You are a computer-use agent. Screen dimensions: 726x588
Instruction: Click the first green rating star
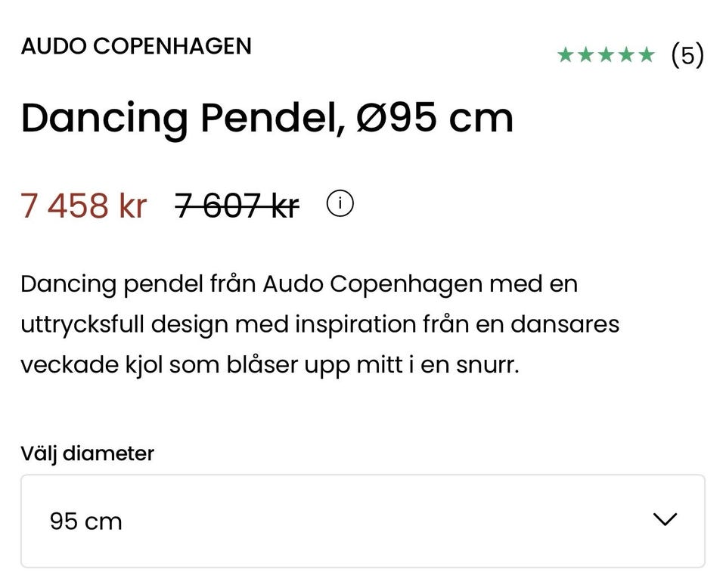click(565, 55)
